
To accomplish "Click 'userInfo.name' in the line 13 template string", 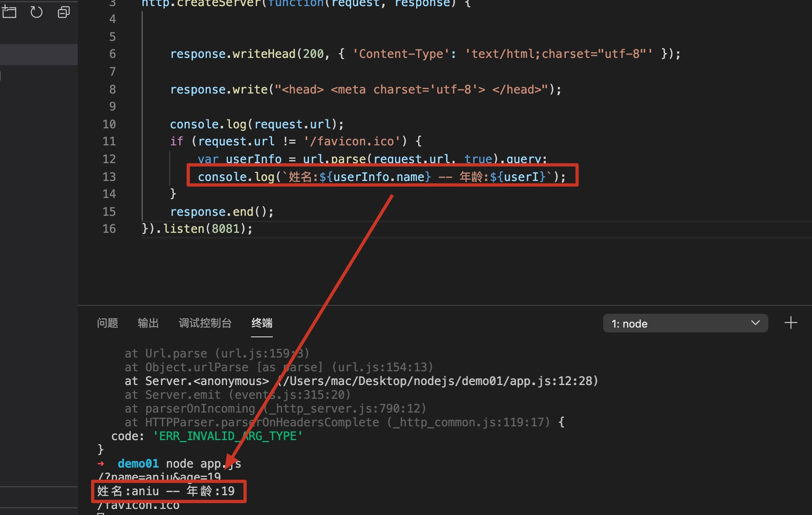I will [378, 177].
